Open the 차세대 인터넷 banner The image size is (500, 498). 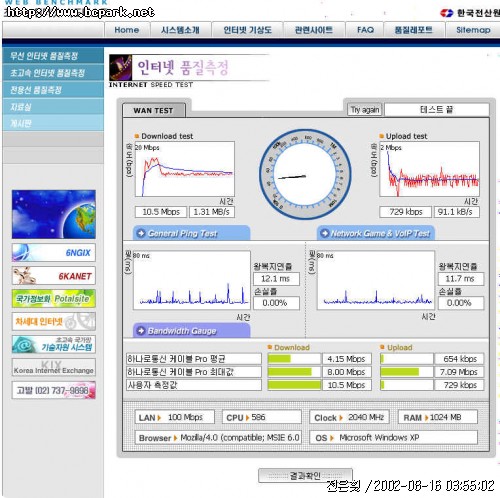54,321
